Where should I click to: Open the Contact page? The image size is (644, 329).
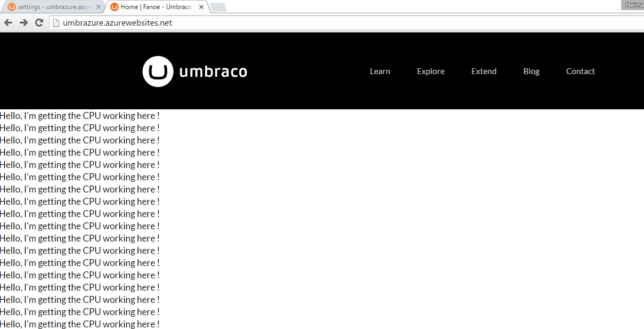(580, 71)
